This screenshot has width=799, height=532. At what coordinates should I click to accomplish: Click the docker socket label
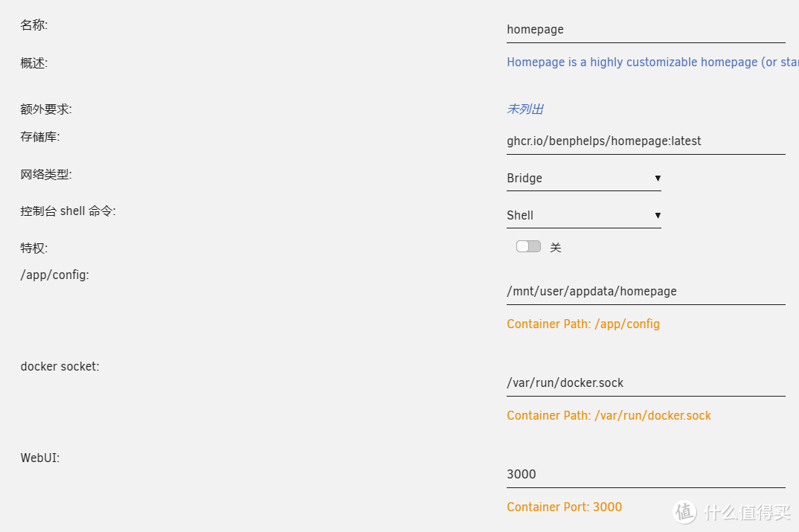(60, 366)
